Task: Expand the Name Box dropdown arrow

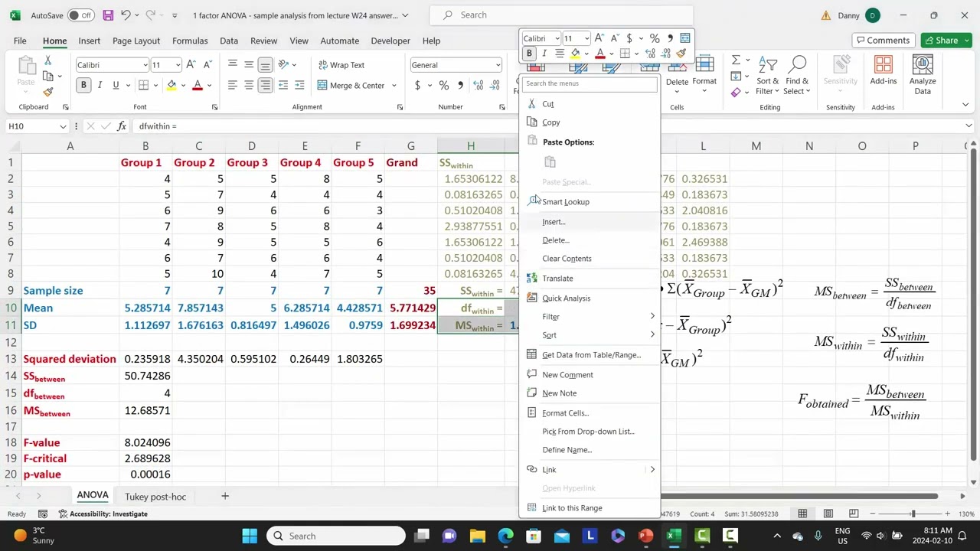Action: 63,126
